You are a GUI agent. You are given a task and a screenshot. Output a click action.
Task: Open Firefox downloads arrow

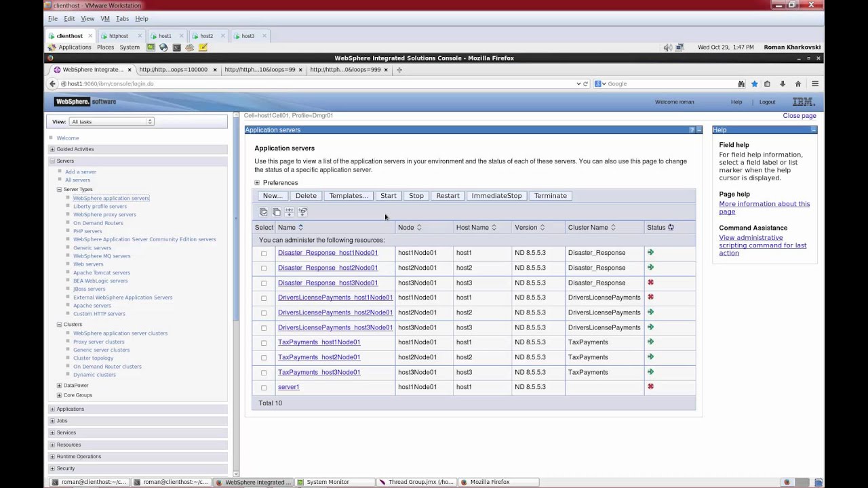point(783,84)
